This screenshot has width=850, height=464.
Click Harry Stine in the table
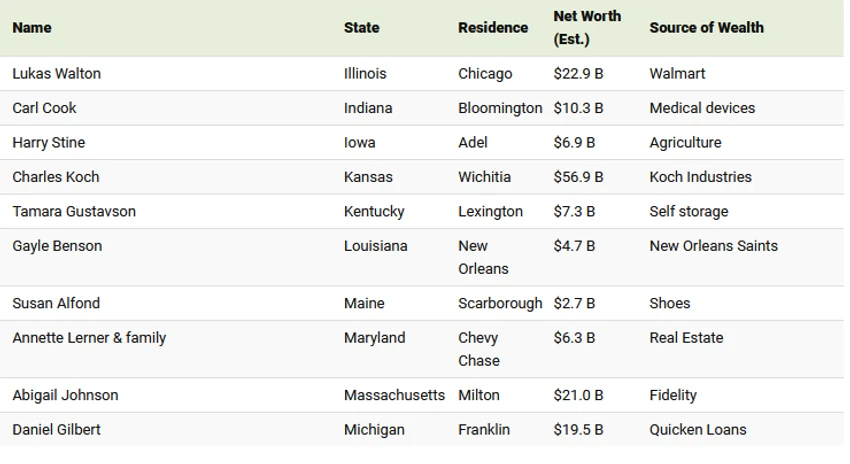[49, 143]
